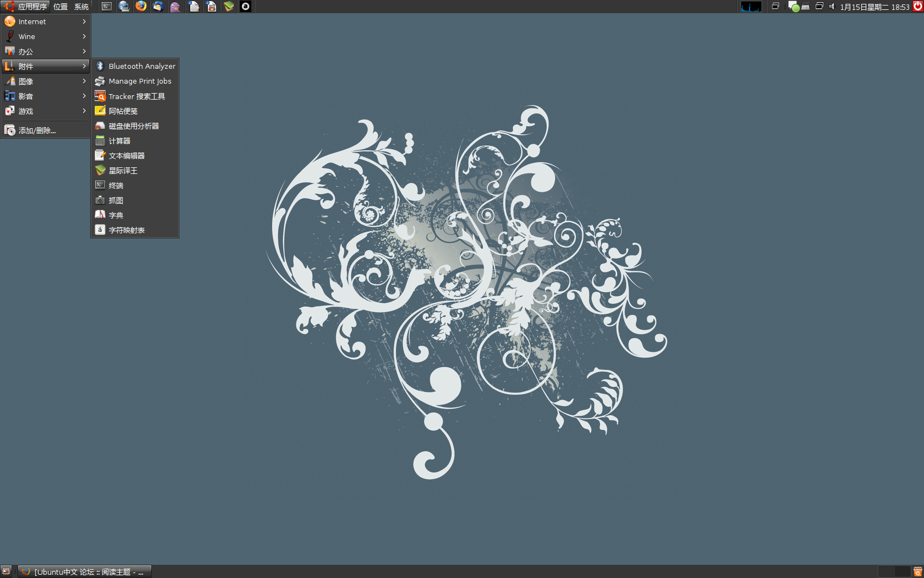Launch Tracker 搜索工具
The height and width of the screenshot is (578, 924).
(x=135, y=96)
